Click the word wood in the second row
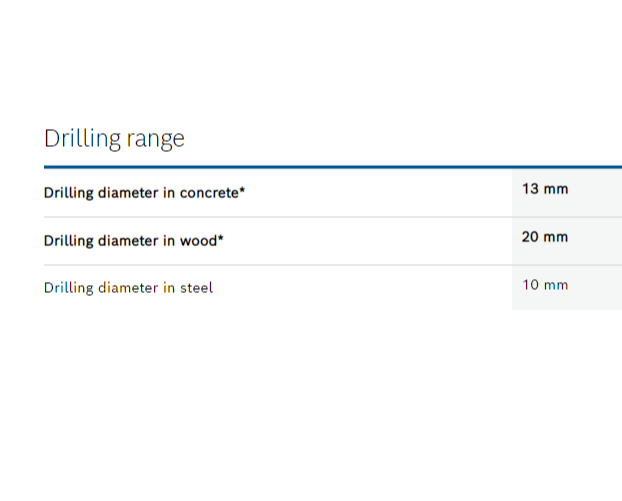 pyautogui.click(x=199, y=241)
